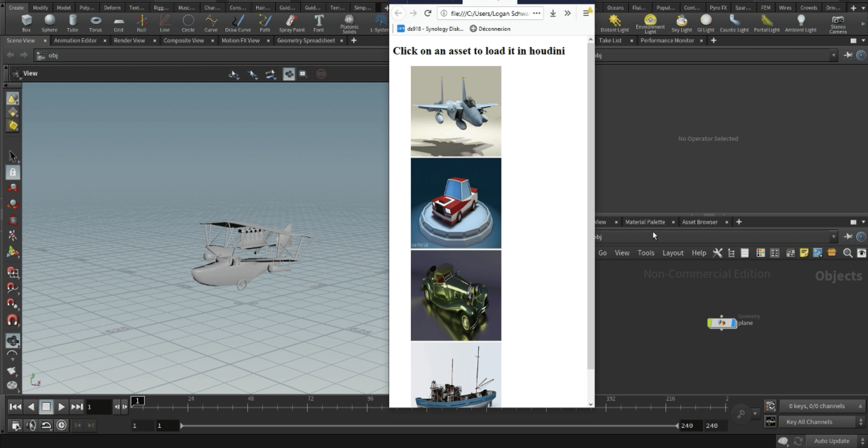Toggle the plane node display flag
Image resolution: width=868 pixels, height=448 pixels.
click(734, 323)
